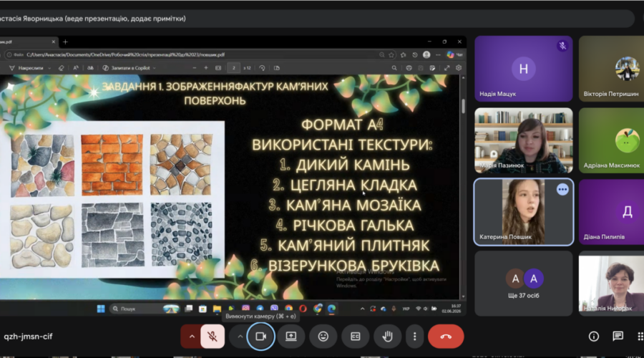Open Edge profile avatar
Viewport: 644px width, 358px height.
(x=426, y=54)
